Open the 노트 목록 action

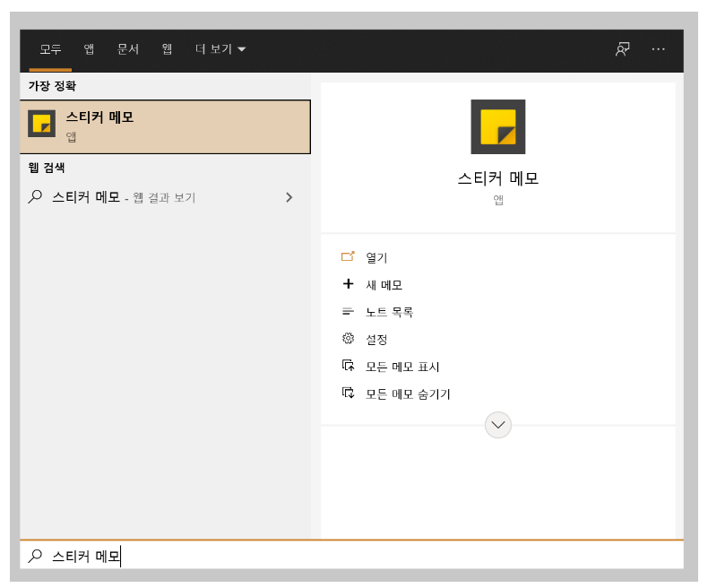(x=390, y=312)
